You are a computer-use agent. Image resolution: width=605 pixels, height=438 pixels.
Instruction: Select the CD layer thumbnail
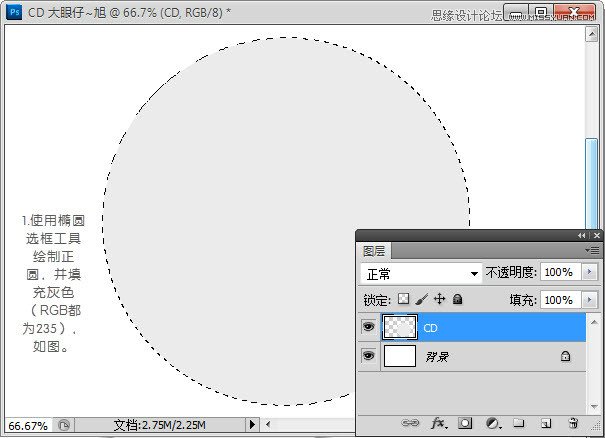point(400,327)
